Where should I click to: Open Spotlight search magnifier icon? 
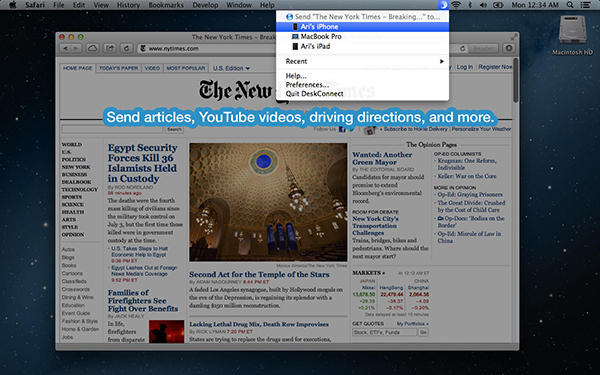click(x=570, y=5)
